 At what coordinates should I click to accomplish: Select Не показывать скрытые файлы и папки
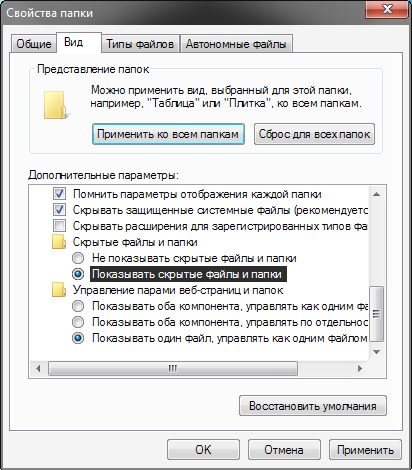[x=78, y=258]
